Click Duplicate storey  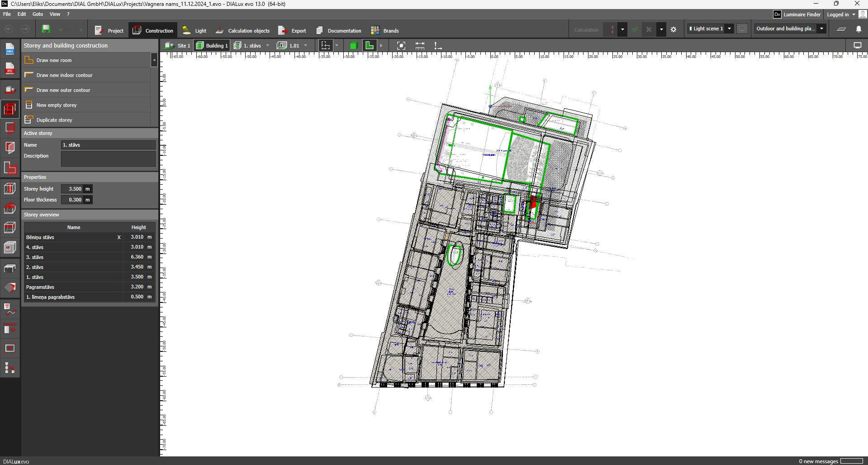click(54, 120)
